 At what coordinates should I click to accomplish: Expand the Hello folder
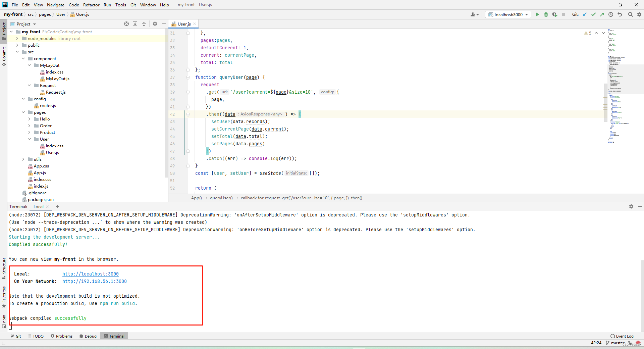click(29, 119)
